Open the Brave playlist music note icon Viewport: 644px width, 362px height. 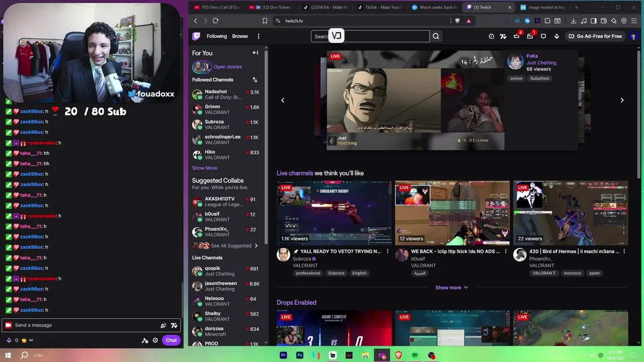584,21
